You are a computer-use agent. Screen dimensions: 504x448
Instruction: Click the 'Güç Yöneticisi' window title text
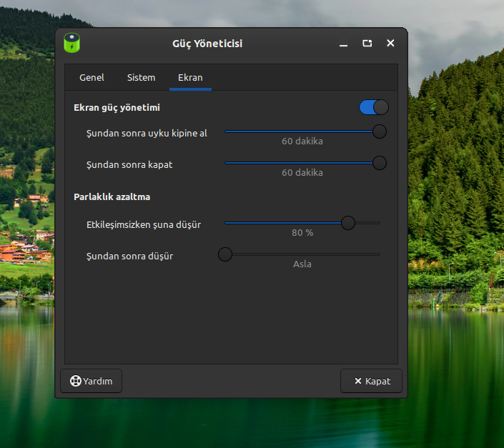(x=207, y=44)
